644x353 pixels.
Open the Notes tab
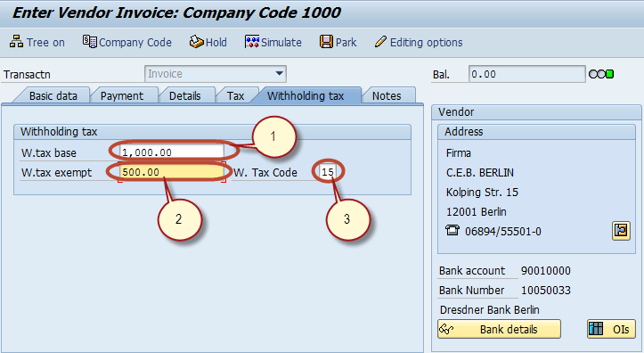point(387,95)
